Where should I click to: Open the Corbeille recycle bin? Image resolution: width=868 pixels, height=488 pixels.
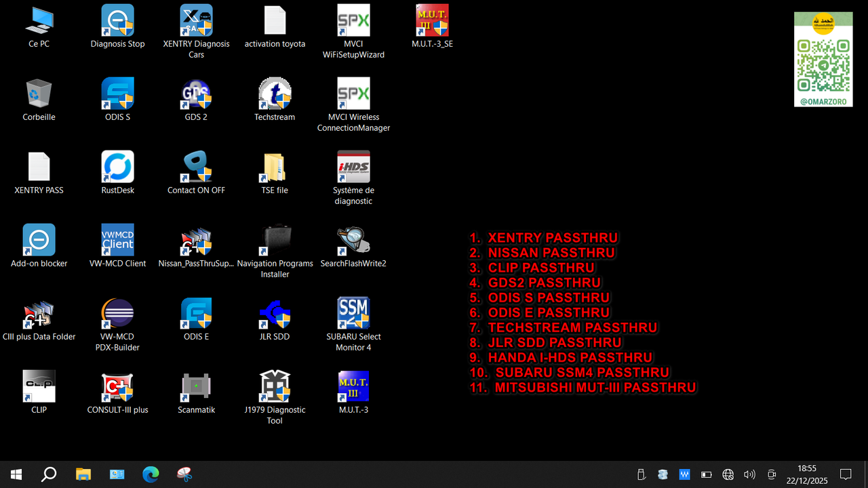[x=39, y=100]
